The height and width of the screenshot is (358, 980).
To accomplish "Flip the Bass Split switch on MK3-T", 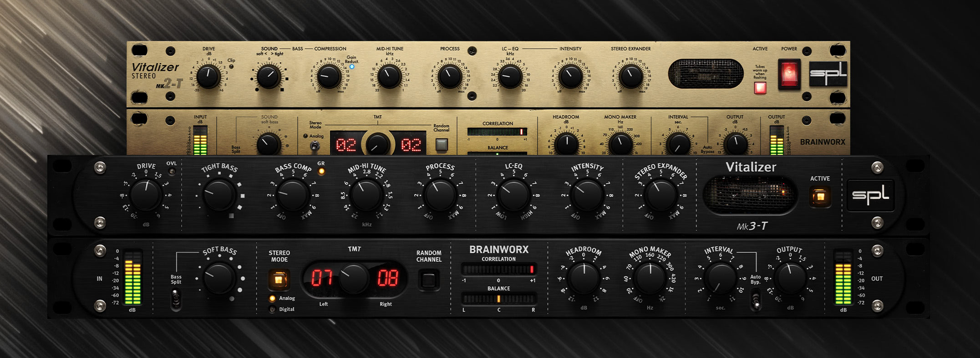I will pos(176,300).
